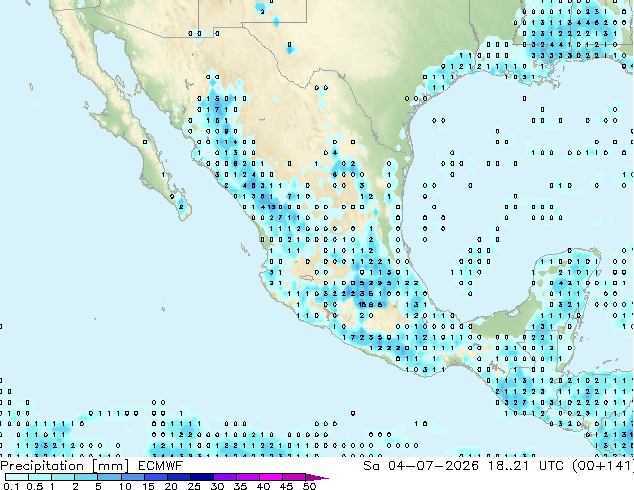This screenshot has height=490, width=634.
Task: Click the '0.1' legend tick label
Action: (x=11, y=486)
